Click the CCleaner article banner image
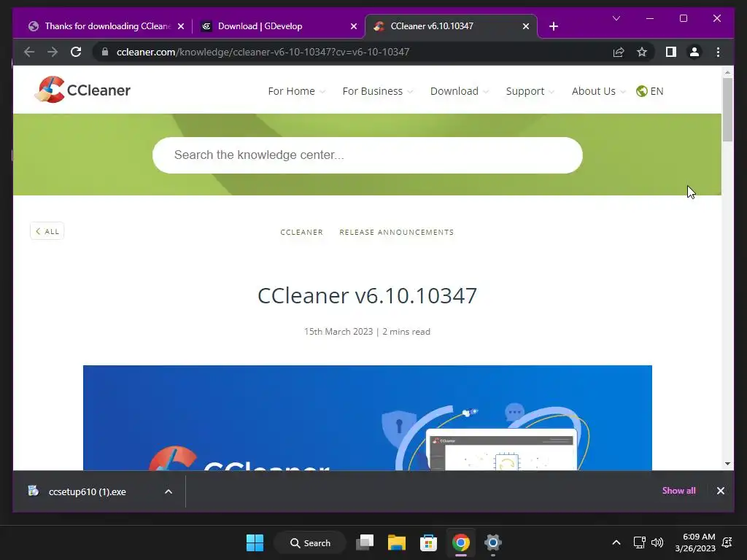 click(x=368, y=418)
